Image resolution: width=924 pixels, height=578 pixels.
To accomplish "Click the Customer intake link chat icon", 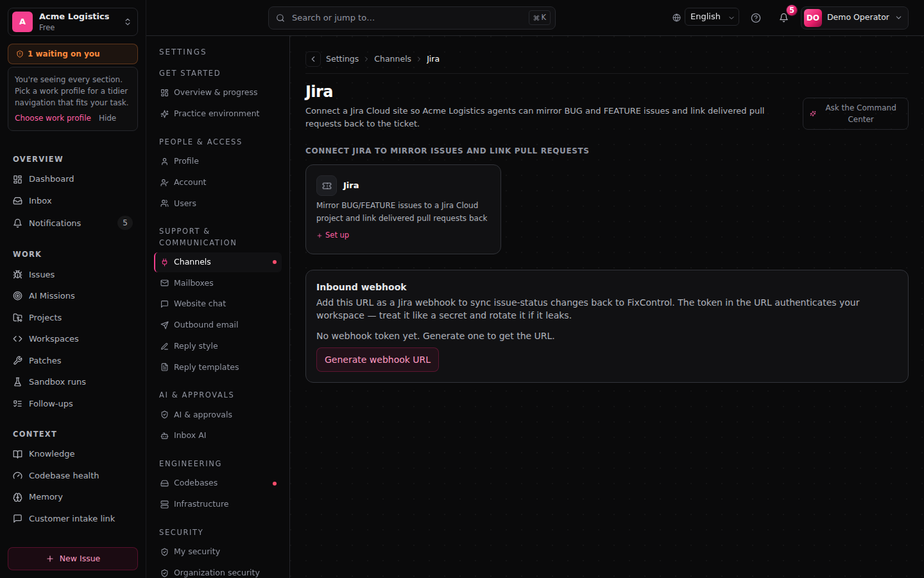I will (18, 519).
